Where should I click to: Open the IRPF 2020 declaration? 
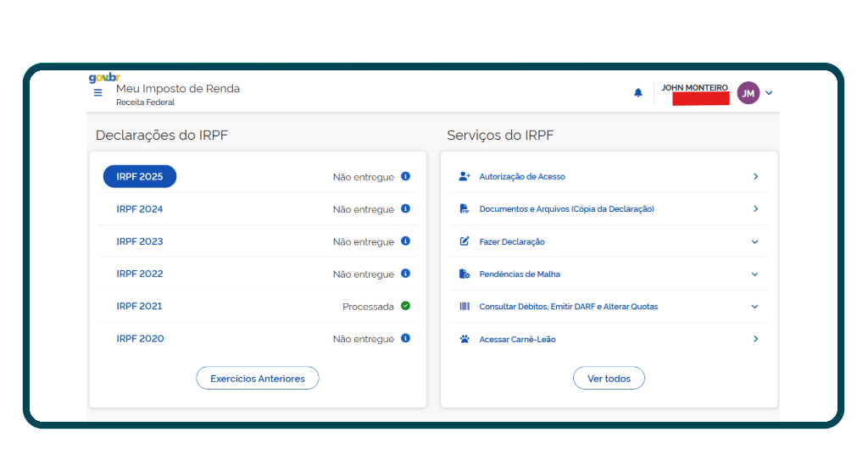point(140,339)
